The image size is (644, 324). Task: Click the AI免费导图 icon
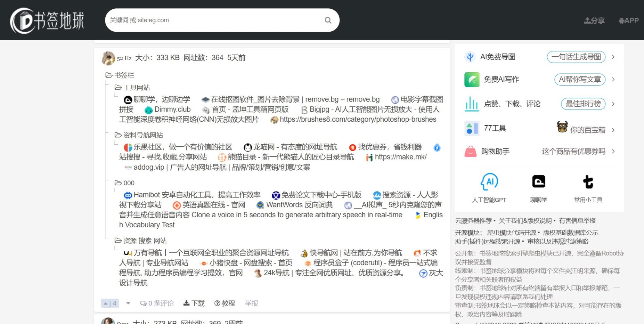click(x=470, y=57)
